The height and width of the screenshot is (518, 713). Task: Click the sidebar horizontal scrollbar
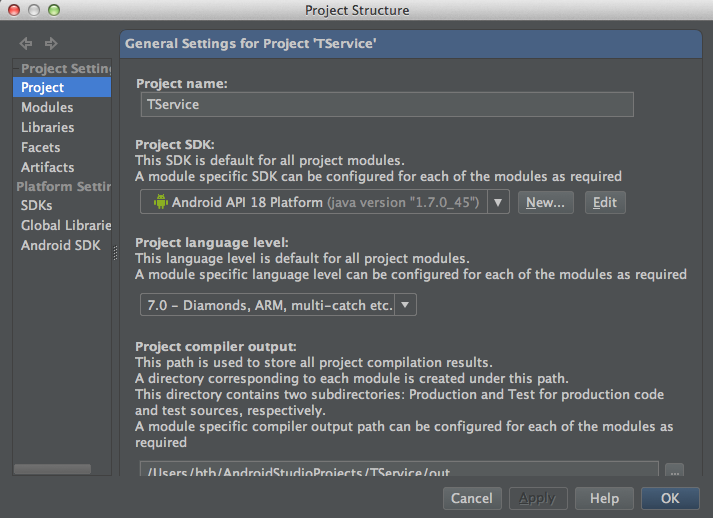click(x=52, y=469)
